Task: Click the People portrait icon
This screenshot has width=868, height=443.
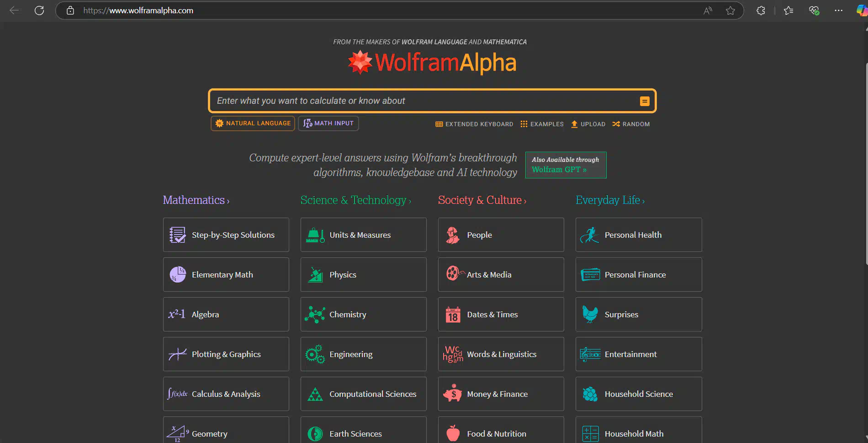Action: coord(453,235)
